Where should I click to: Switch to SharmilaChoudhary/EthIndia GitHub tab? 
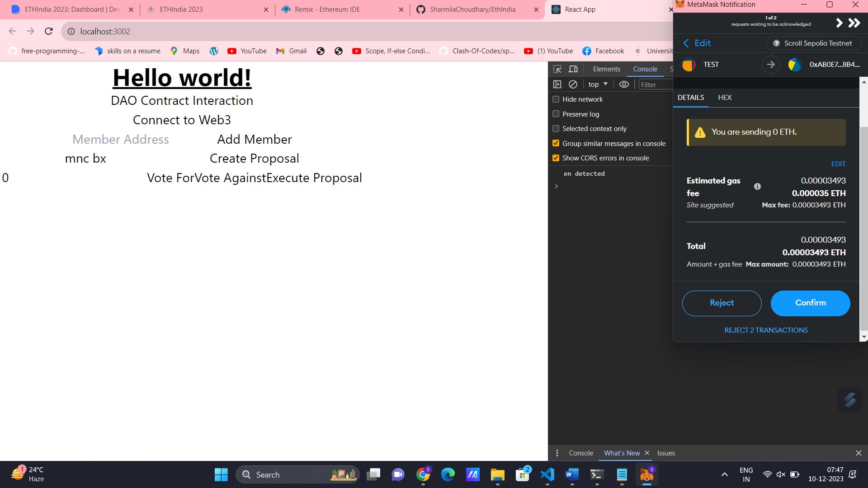pyautogui.click(x=477, y=9)
